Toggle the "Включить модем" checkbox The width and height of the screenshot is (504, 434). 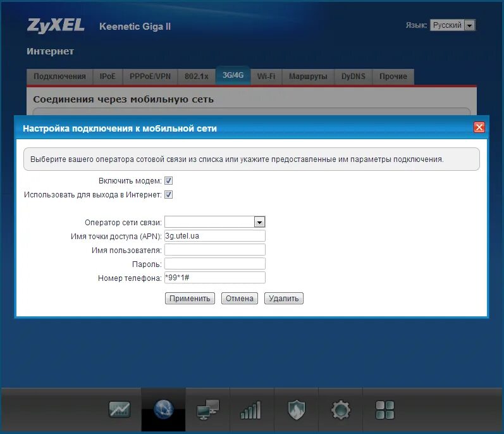pyautogui.click(x=169, y=181)
